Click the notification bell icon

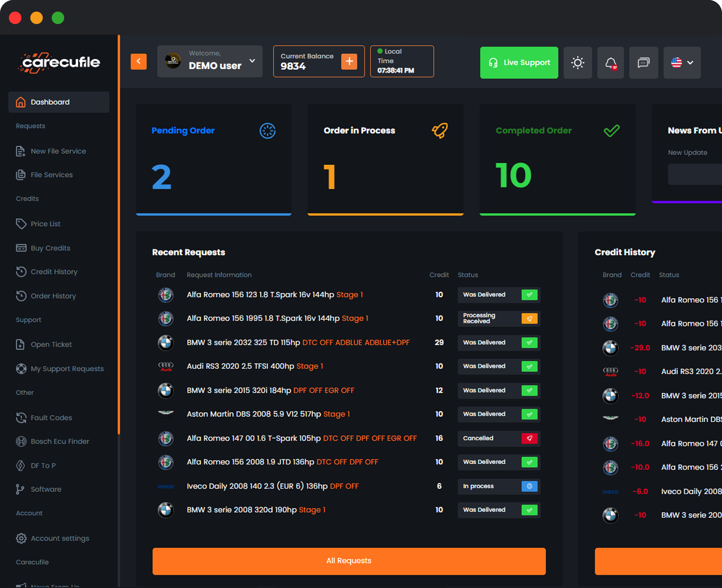[611, 63]
